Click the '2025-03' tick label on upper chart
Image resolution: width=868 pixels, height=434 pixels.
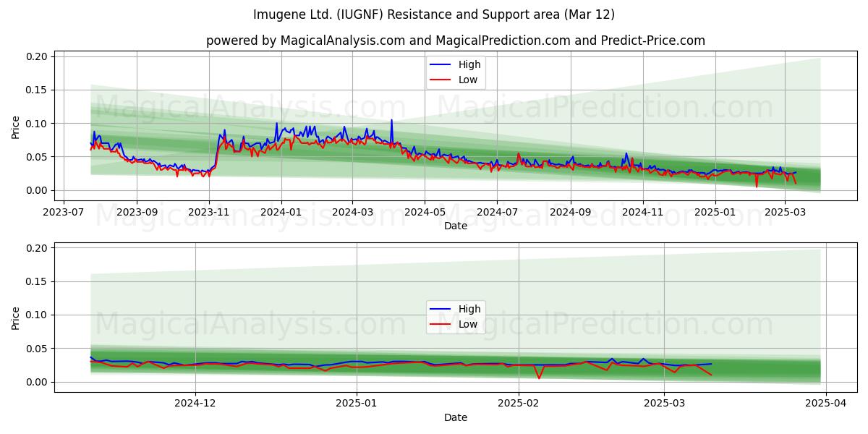click(x=786, y=212)
